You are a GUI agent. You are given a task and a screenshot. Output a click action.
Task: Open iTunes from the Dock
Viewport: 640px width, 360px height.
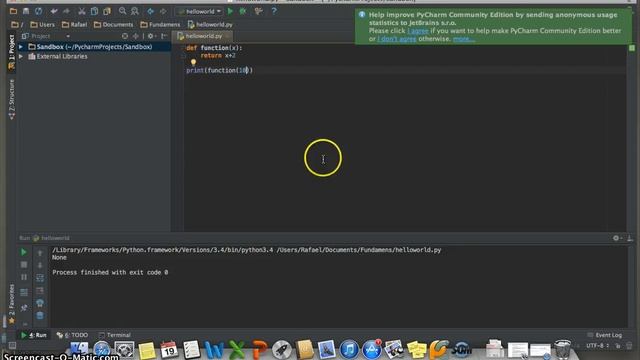pos(349,350)
